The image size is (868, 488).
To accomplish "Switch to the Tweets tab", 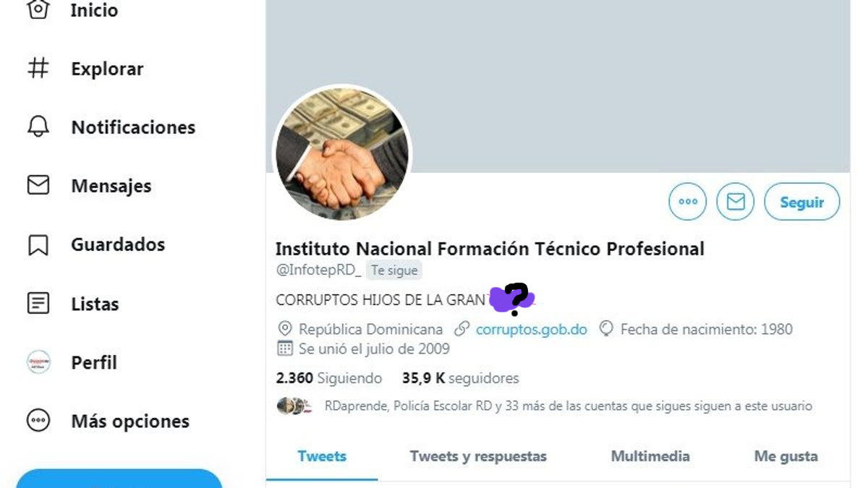I will 322,456.
